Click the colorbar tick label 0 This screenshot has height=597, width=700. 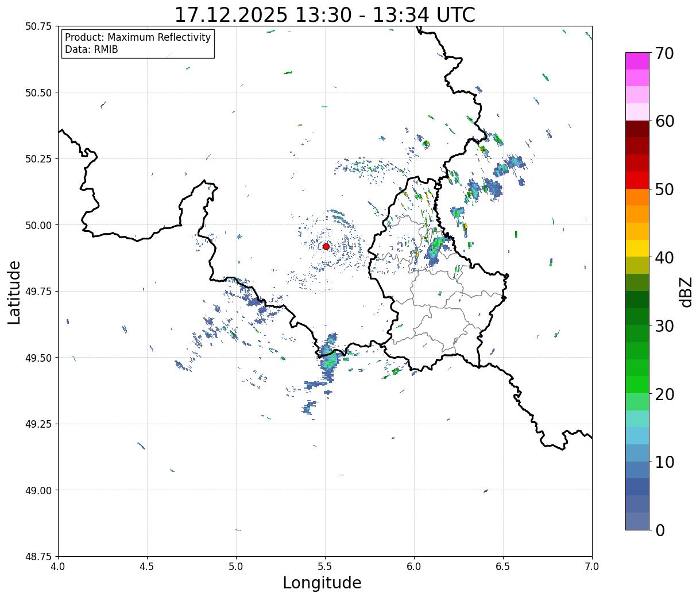point(659,530)
